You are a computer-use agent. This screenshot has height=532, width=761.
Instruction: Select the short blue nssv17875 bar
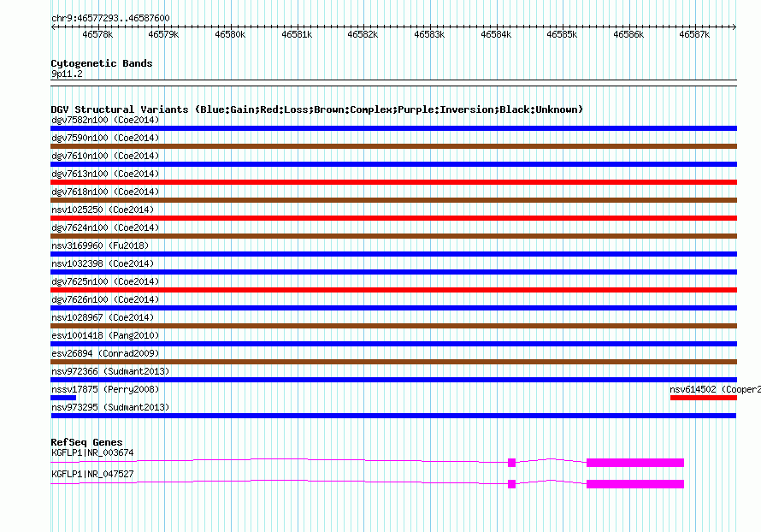[x=63, y=398]
